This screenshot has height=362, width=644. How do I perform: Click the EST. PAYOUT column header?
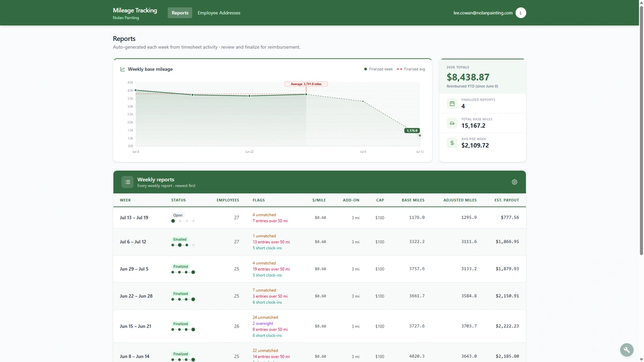coord(507,200)
